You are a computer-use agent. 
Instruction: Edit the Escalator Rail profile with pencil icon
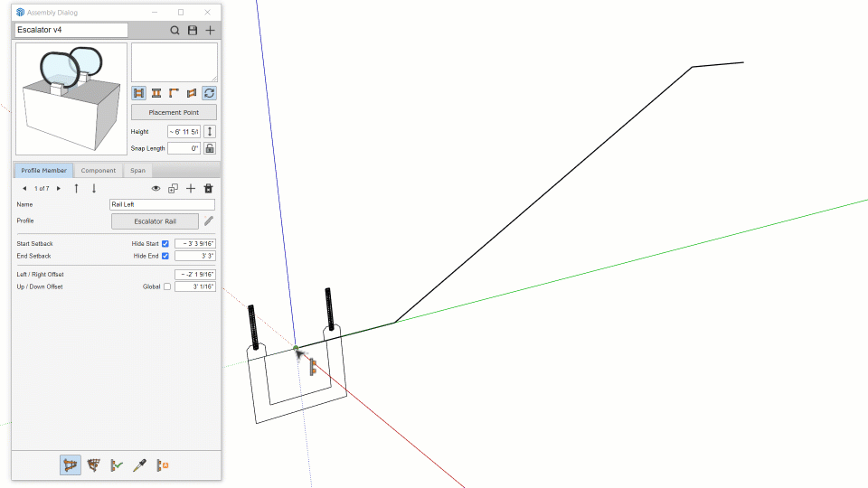point(209,221)
